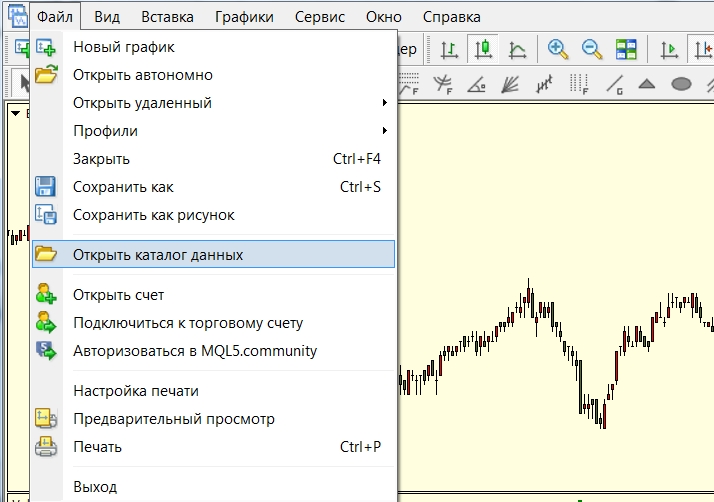Screen dimensions: 714x502
Task: Switch chart to candlestick mode
Action: point(483,49)
